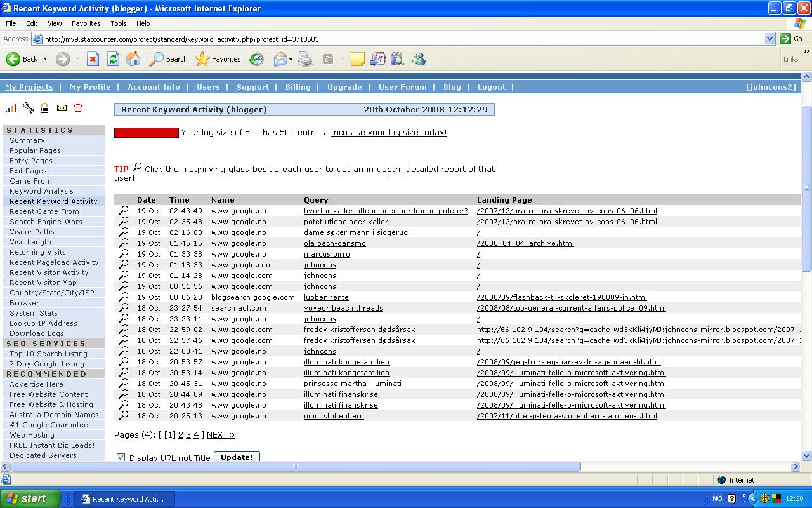The height and width of the screenshot is (508, 812).
Task: Open the Favorites menu
Action: point(86,23)
